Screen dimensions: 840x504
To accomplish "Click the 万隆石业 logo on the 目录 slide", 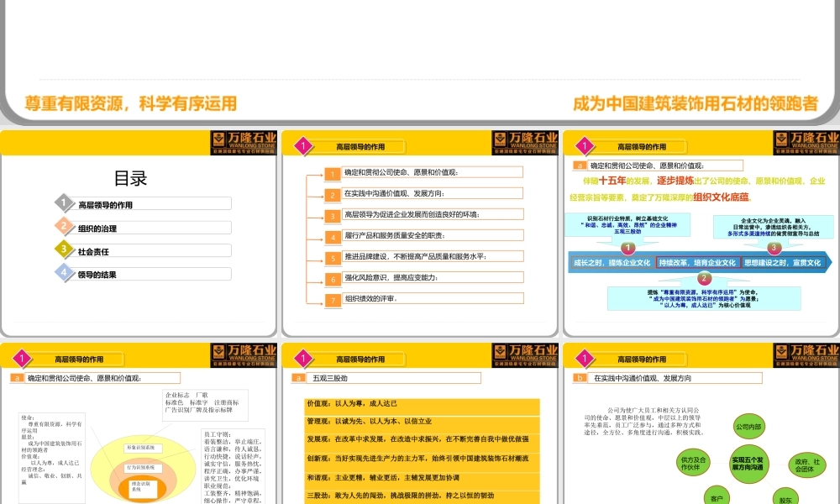I will (244, 143).
